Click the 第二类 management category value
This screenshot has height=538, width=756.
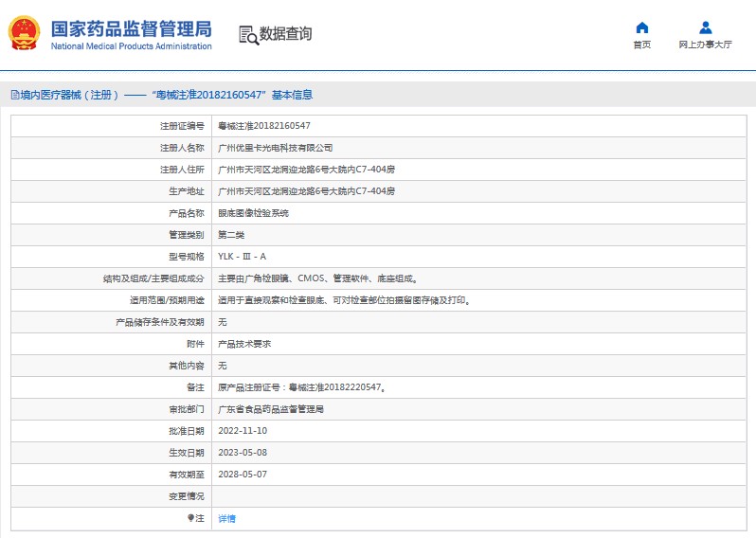click(231, 235)
